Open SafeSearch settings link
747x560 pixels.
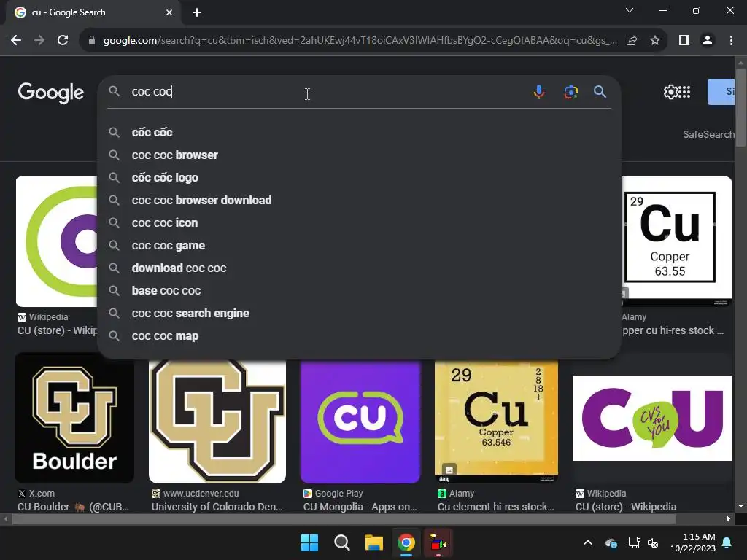pyautogui.click(x=708, y=134)
